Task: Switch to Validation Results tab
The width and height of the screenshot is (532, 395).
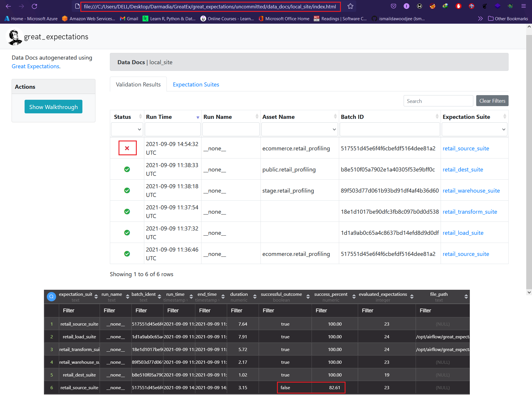Action: [x=138, y=84]
